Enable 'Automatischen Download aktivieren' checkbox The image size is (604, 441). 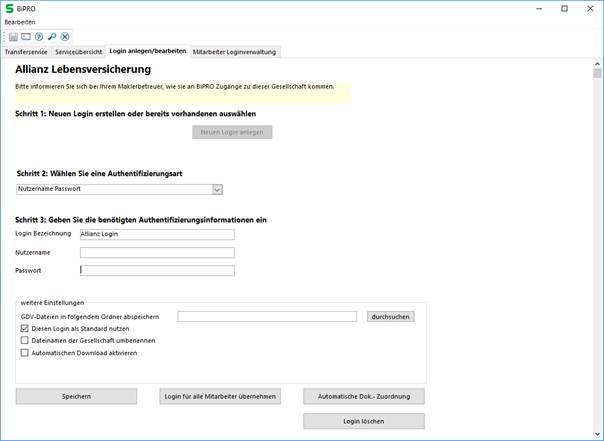(x=25, y=352)
